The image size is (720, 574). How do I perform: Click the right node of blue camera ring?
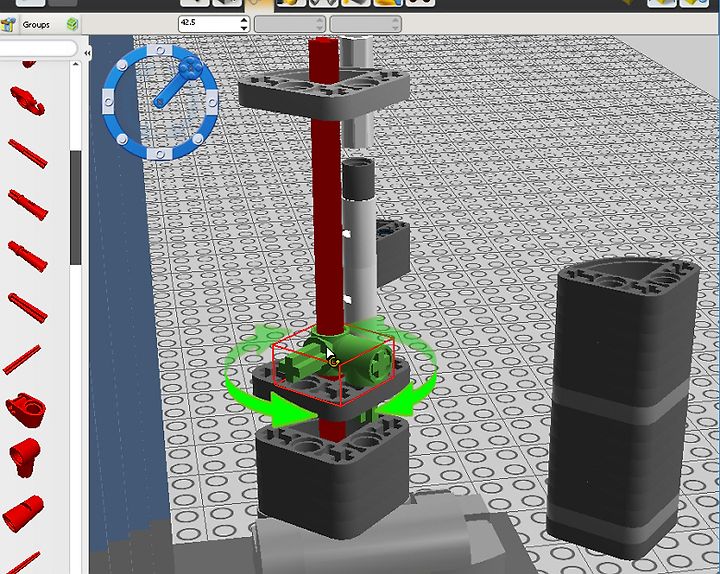(x=212, y=101)
